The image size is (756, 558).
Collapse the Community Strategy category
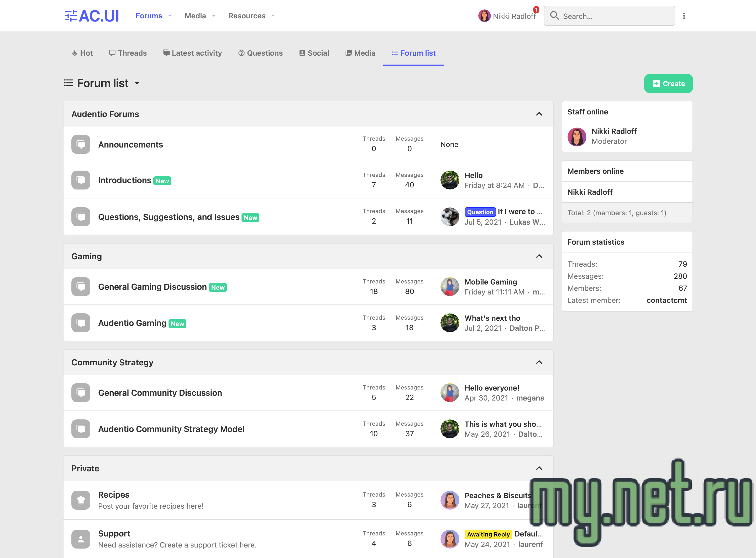[539, 362]
